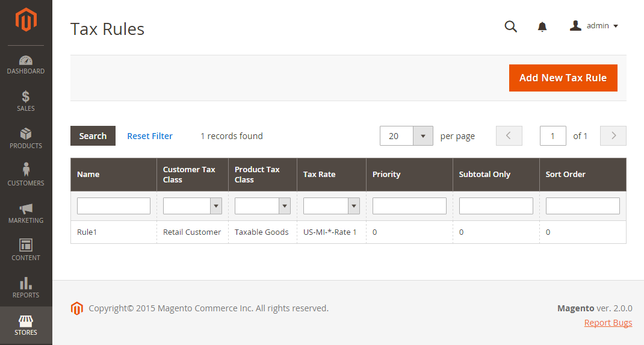Open the Dashboard section in sidebar
Image resolution: width=644 pixels, height=345 pixels.
pos(26,65)
